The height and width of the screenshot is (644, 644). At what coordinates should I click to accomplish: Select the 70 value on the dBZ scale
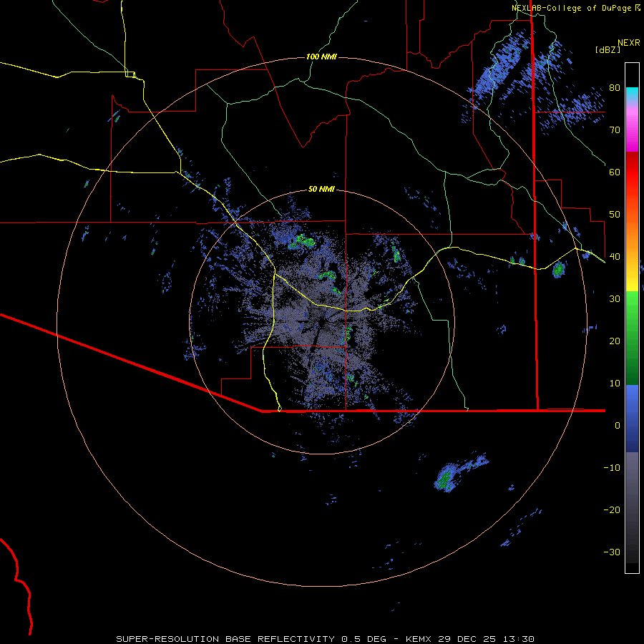[x=615, y=130]
